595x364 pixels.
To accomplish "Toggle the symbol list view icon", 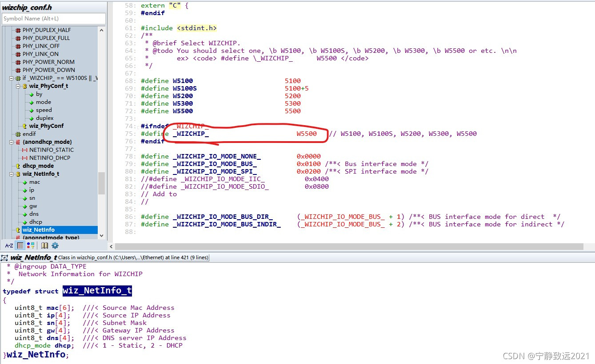I will click(x=20, y=245).
